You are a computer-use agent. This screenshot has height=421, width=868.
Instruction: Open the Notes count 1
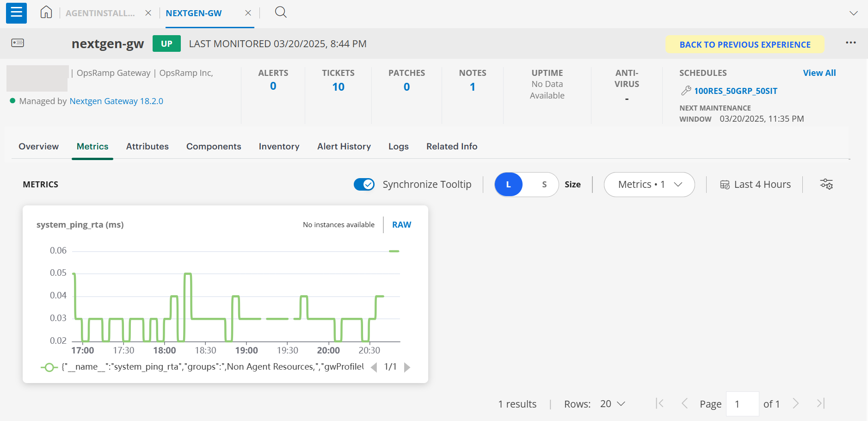point(473,87)
